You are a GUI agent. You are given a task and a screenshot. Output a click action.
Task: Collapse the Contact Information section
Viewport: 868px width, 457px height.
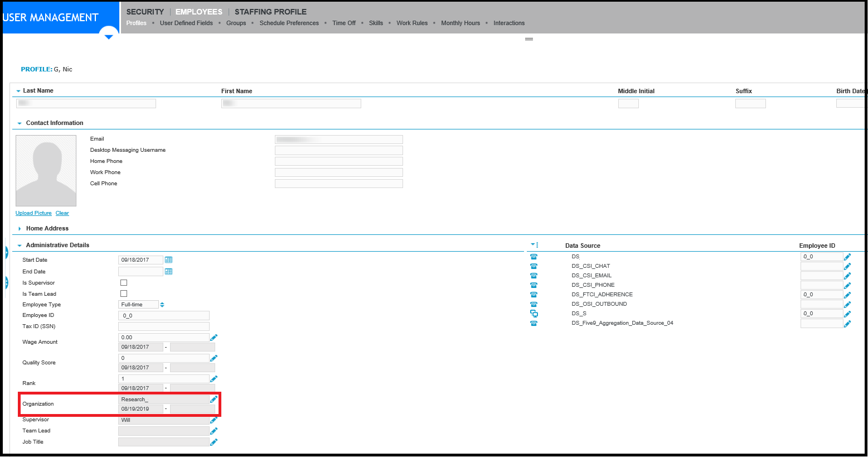20,123
